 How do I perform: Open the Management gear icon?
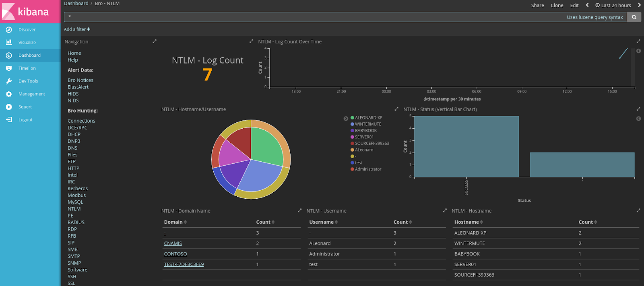click(9, 94)
